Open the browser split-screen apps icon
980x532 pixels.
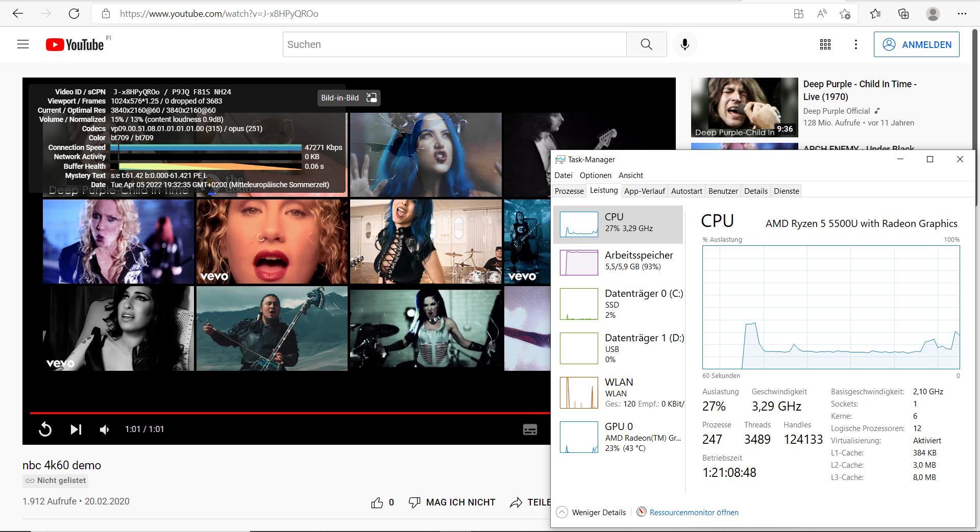(x=799, y=14)
